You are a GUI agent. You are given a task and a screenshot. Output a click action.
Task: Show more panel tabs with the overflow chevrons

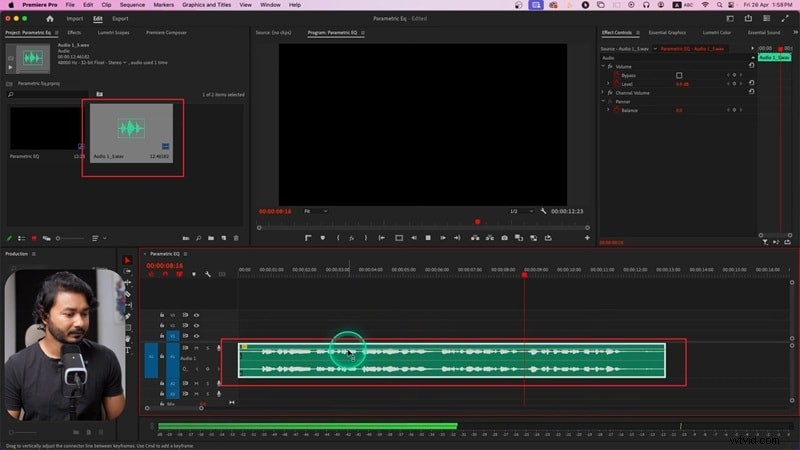click(x=795, y=32)
